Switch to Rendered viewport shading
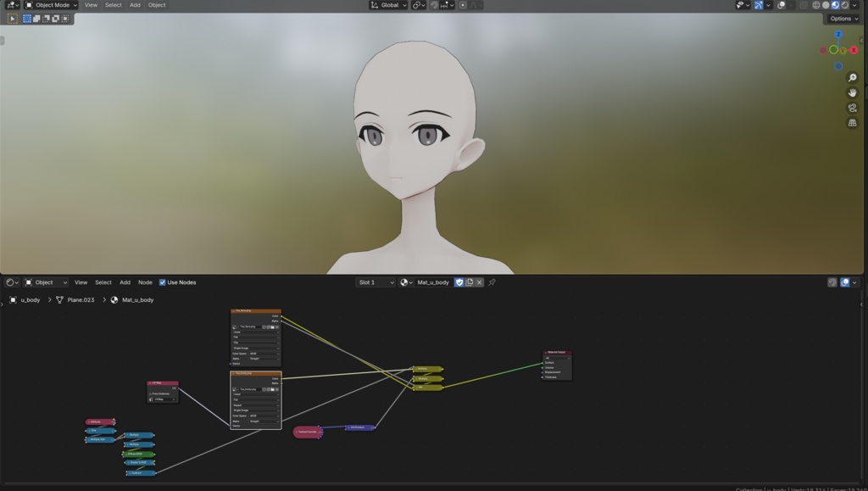The image size is (868, 491). tap(844, 5)
